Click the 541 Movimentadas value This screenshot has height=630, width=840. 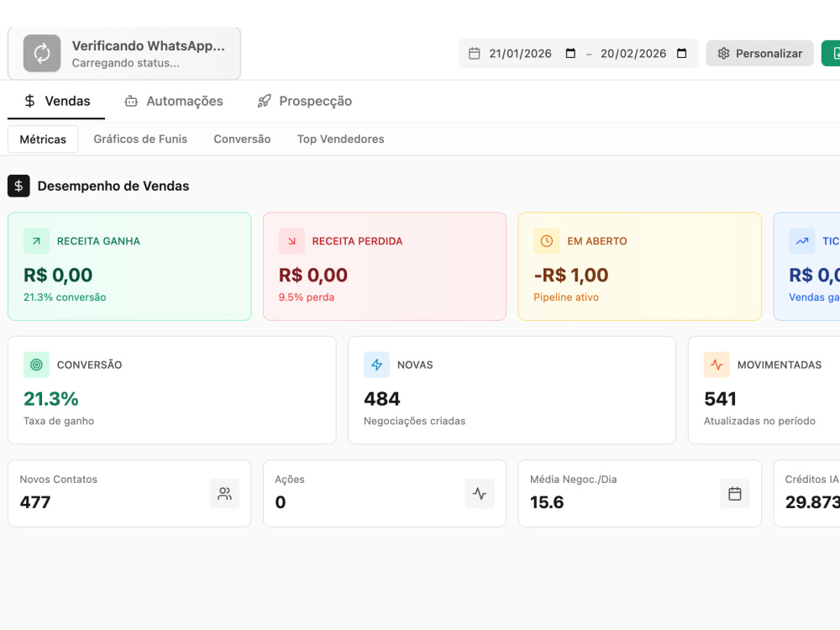(x=720, y=399)
